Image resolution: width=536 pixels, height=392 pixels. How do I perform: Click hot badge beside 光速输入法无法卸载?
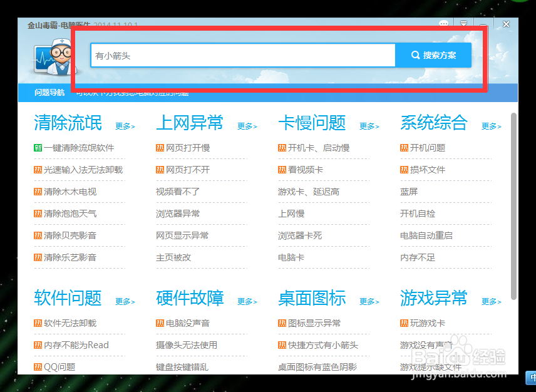click(x=38, y=170)
